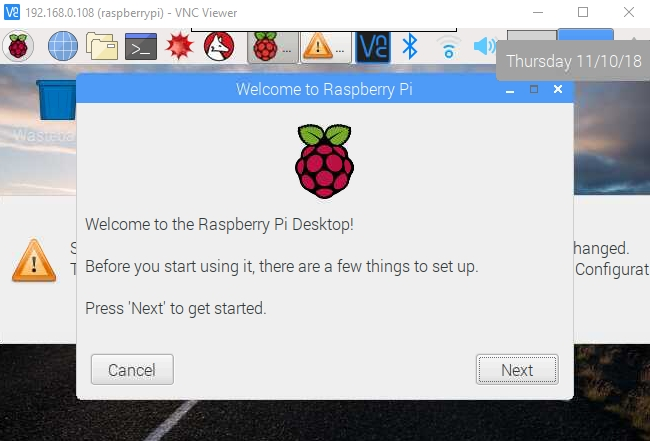This screenshot has height=441, width=650.
Task: Click Next to begin setup
Action: pyautogui.click(x=517, y=370)
